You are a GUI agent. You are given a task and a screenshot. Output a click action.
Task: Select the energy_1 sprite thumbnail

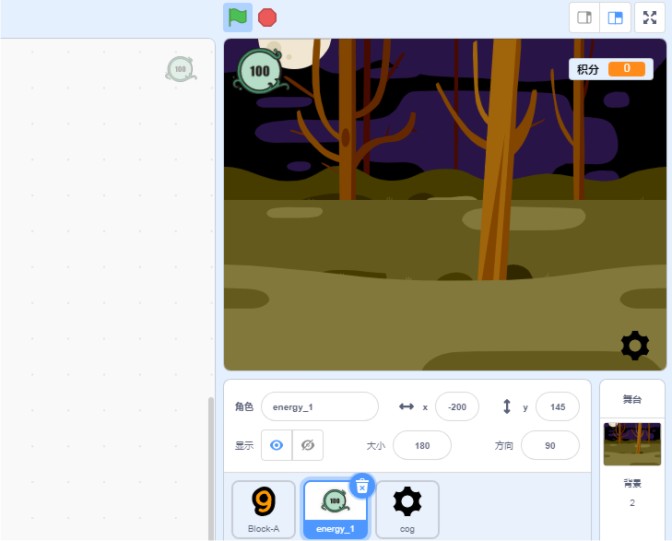pos(335,509)
